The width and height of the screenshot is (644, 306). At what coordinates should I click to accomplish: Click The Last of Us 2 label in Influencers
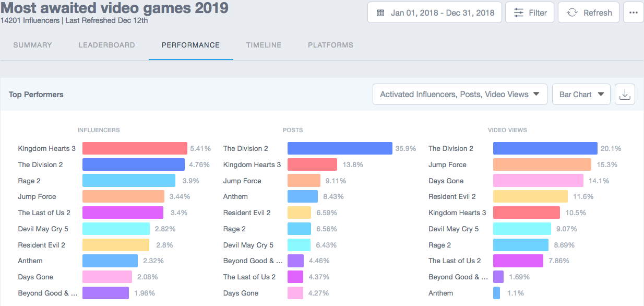coord(44,213)
